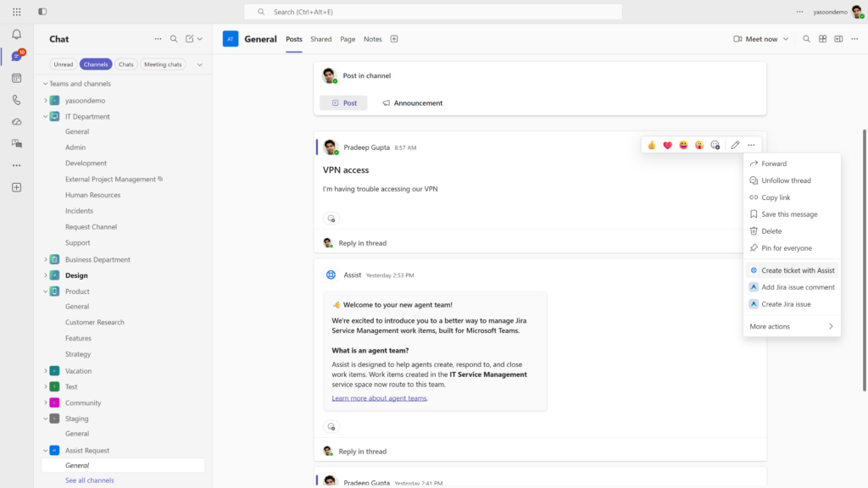Screen dimensions: 868x488
Task: Collapse the IT Department team
Action: [46, 117]
